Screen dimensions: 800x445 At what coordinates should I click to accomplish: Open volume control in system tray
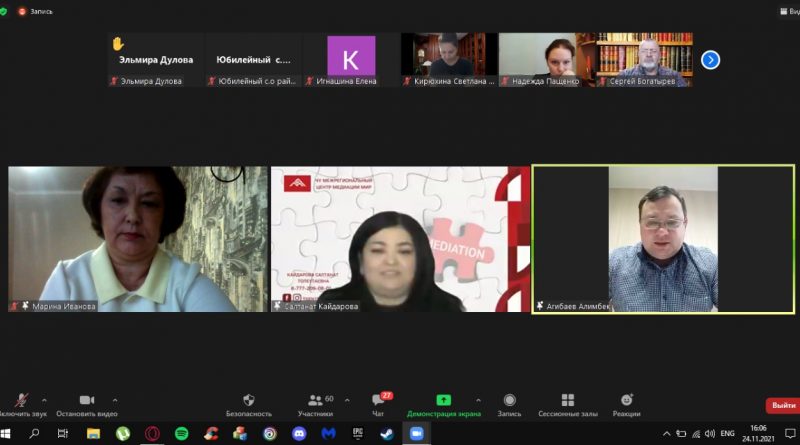(710, 434)
